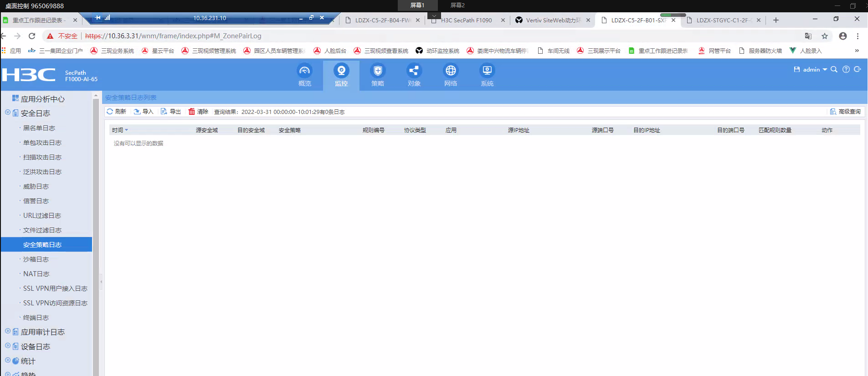Open the 对象 objects section
868x376 pixels.
click(414, 75)
